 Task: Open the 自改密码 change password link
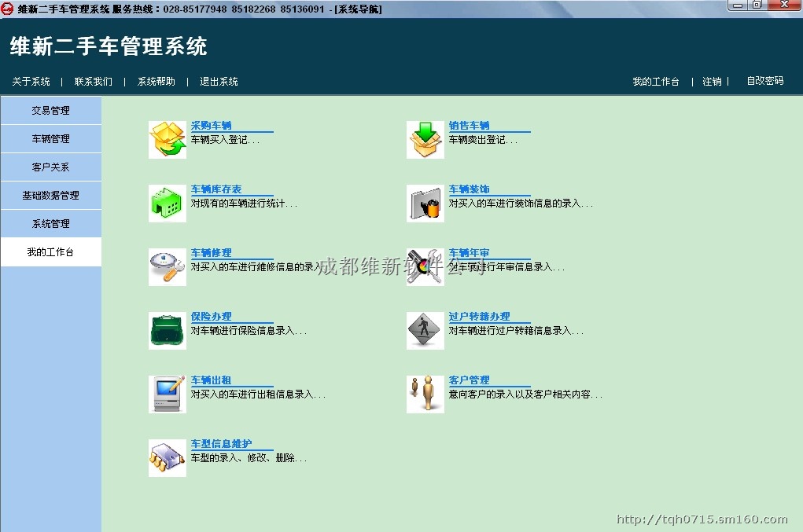coord(764,81)
